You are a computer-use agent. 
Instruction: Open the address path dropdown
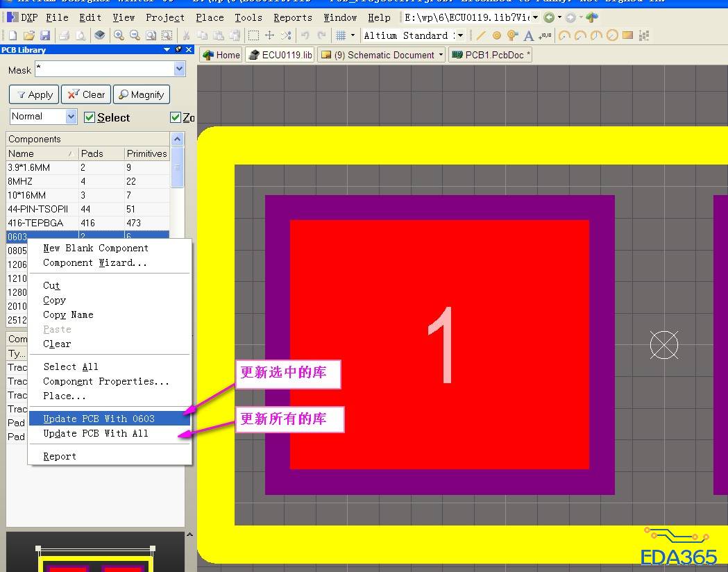pyautogui.click(x=535, y=17)
